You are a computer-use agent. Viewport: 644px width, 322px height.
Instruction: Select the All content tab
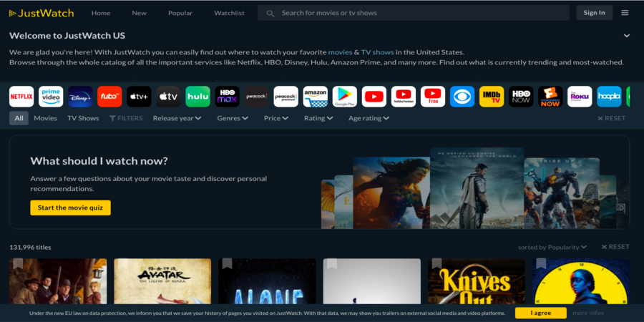[x=19, y=118]
